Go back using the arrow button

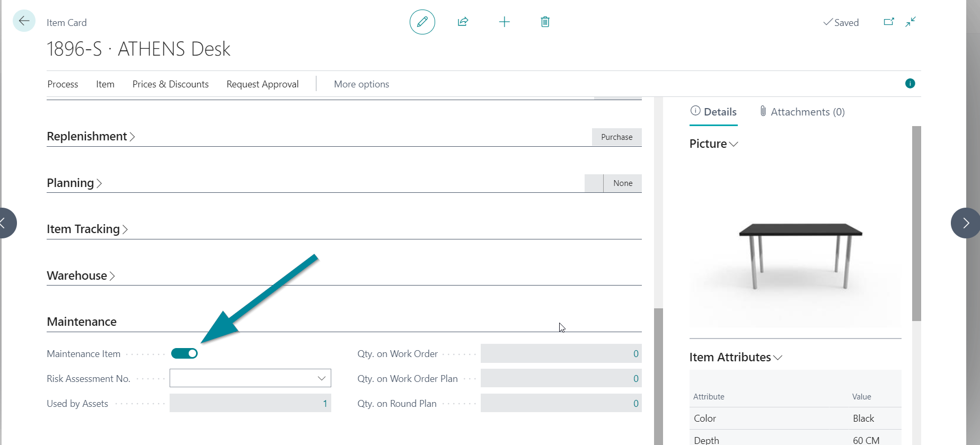(24, 21)
